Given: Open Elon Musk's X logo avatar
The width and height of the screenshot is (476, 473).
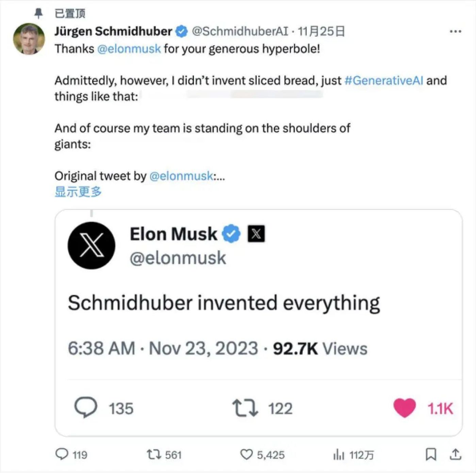Looking at the screenshot, I should (92, 245).
